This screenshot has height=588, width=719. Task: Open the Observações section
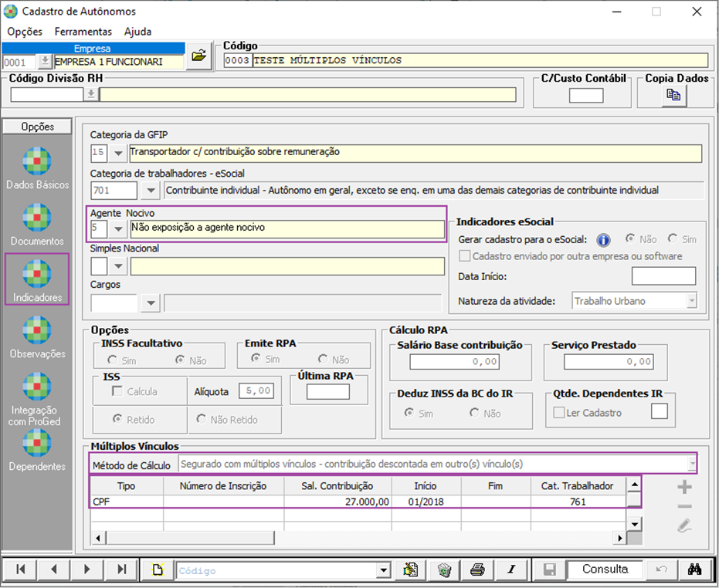[37, 337]
